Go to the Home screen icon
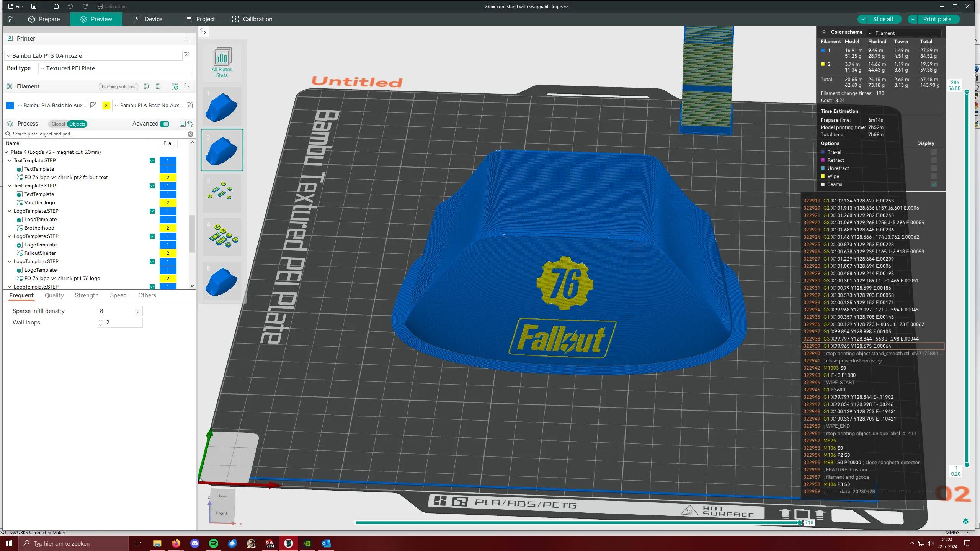This screenshot has width=980, height=551. (x=10, y=19)
